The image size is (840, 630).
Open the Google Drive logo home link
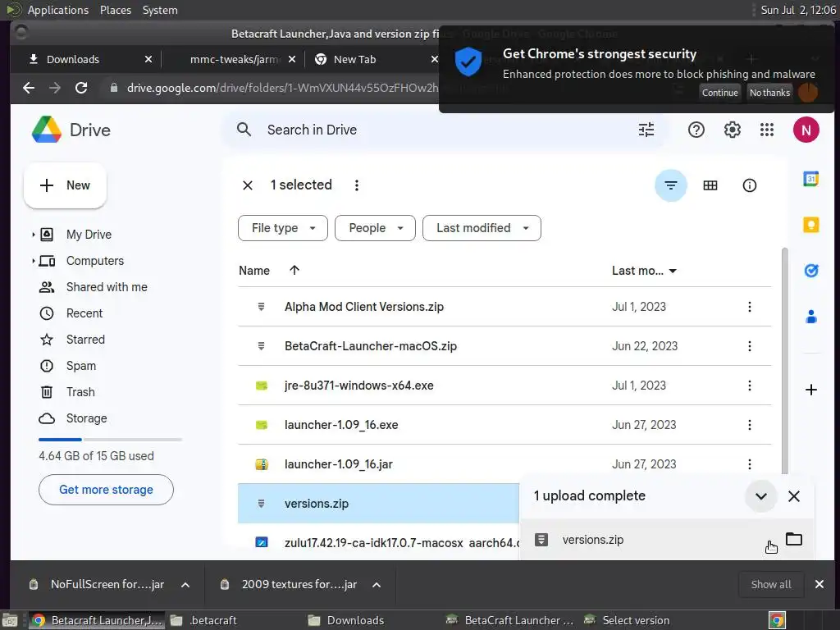point(71,130)
